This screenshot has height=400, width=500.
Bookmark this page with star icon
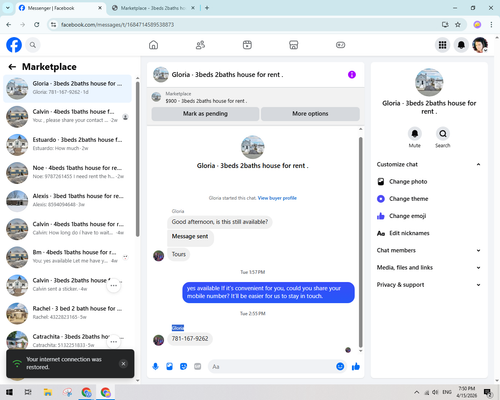(x=458, y=25)
